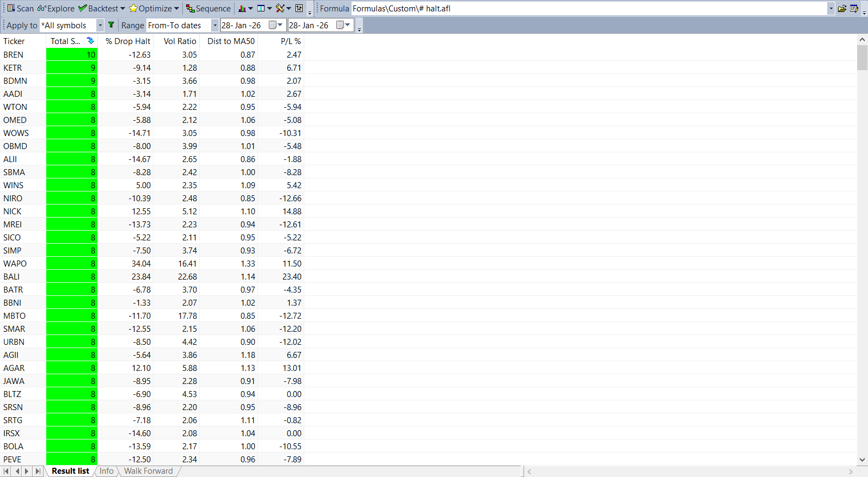Open the Range From-To dates dropdown
This screenshot has width=868, height=477.
point(215,26)
